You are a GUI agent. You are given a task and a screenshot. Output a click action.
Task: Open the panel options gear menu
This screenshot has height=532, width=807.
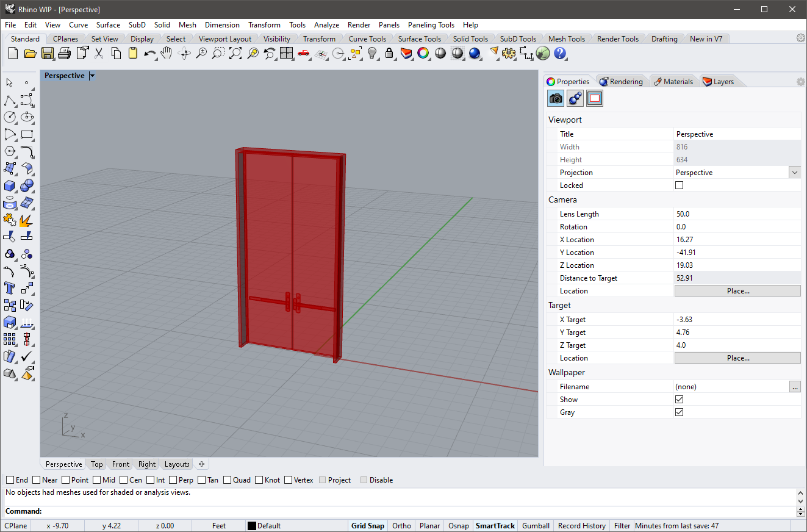coord(800,82)
